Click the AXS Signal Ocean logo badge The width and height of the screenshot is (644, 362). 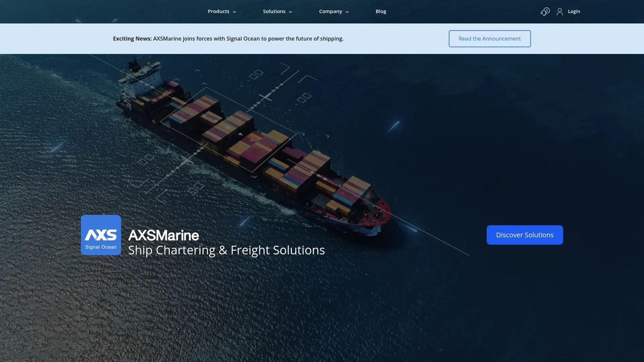pos(101,235)
